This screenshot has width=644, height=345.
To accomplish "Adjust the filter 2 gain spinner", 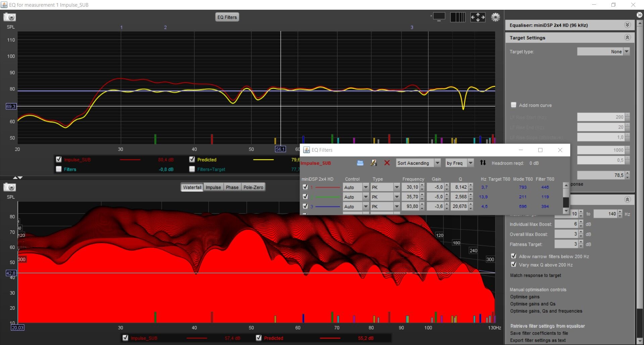I will point(446,197).
